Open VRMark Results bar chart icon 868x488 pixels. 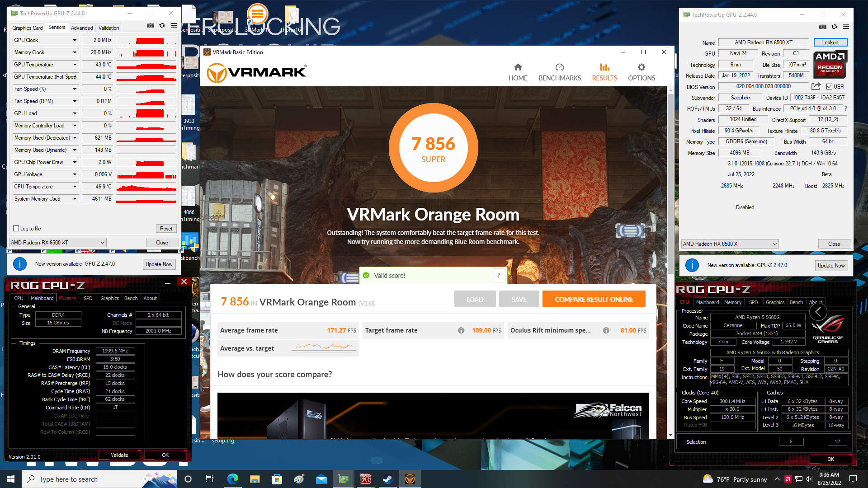[604, 67]
